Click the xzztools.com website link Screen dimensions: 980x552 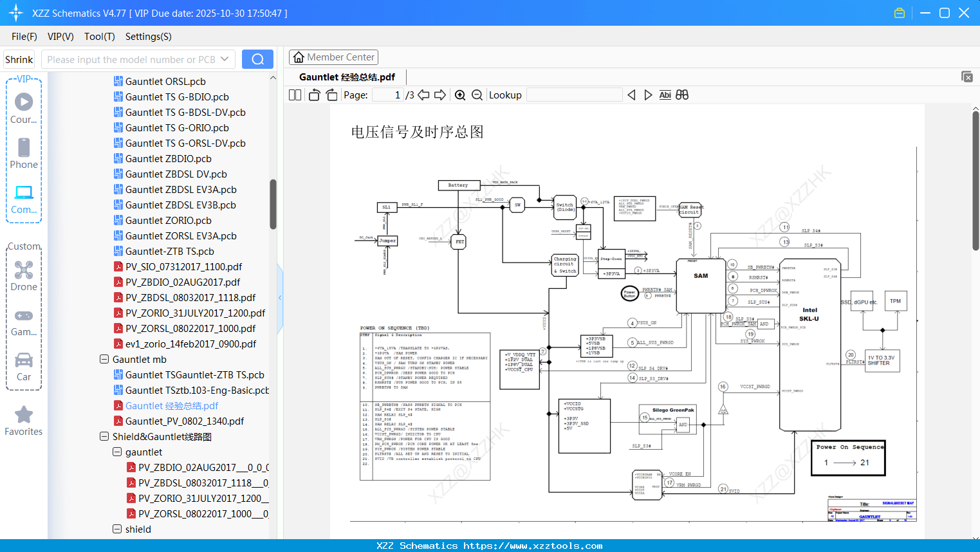tap(533, 546)
